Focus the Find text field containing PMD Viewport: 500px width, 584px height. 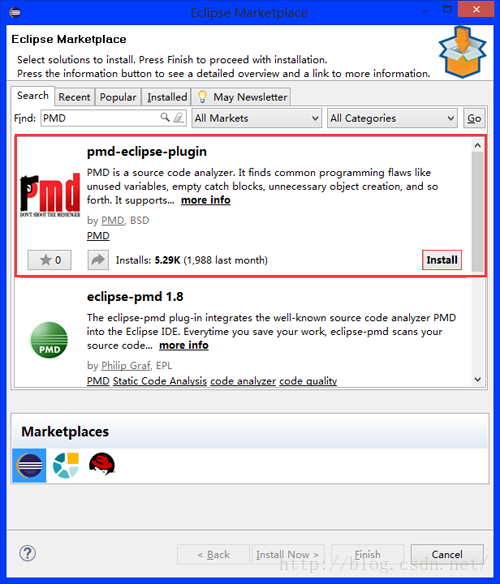point(114,118)
